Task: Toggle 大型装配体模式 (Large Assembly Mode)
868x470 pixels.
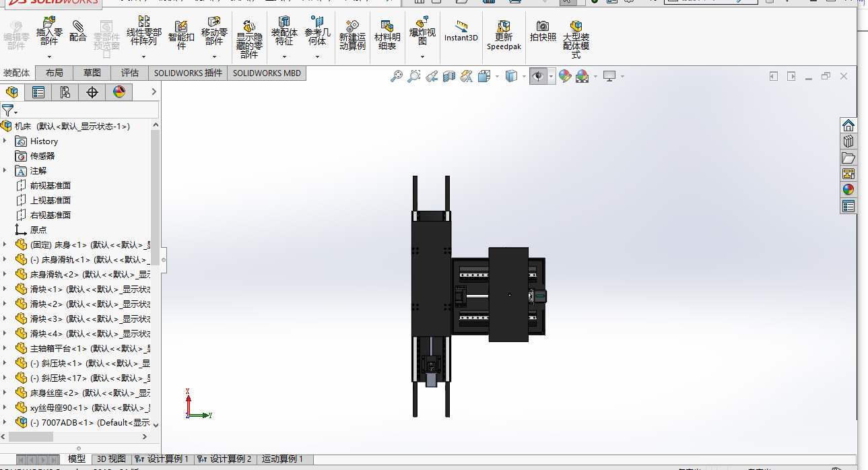Action: click(576, 39)
